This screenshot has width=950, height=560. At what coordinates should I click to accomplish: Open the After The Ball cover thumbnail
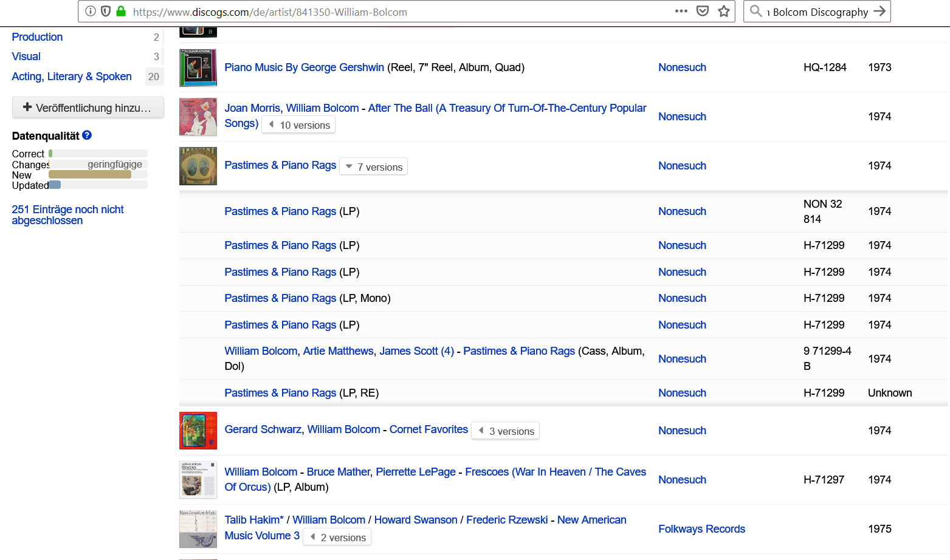pyautogui.click(x=198, y=117)
